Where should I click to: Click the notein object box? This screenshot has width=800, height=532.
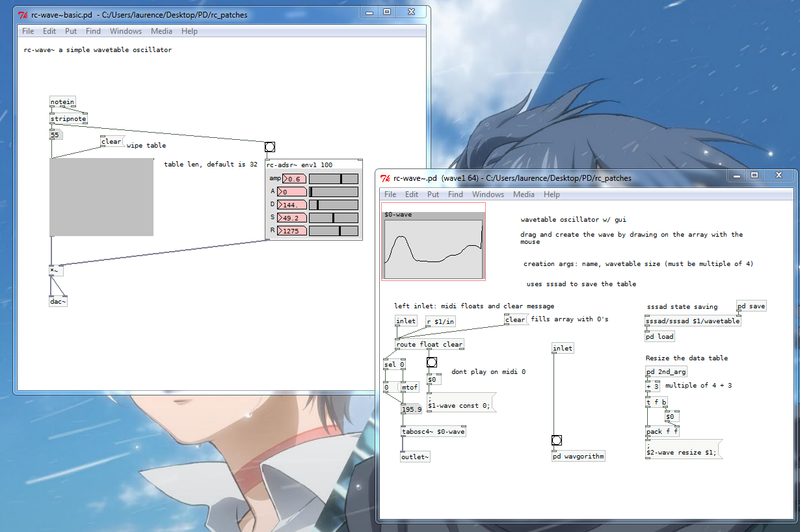pyautogui.click(x=62, y=101)
